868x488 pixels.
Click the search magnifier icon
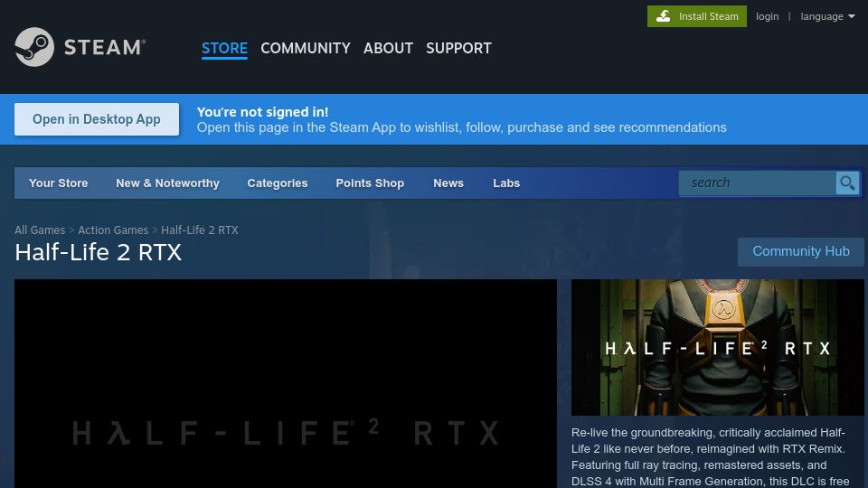click(847, 183)
